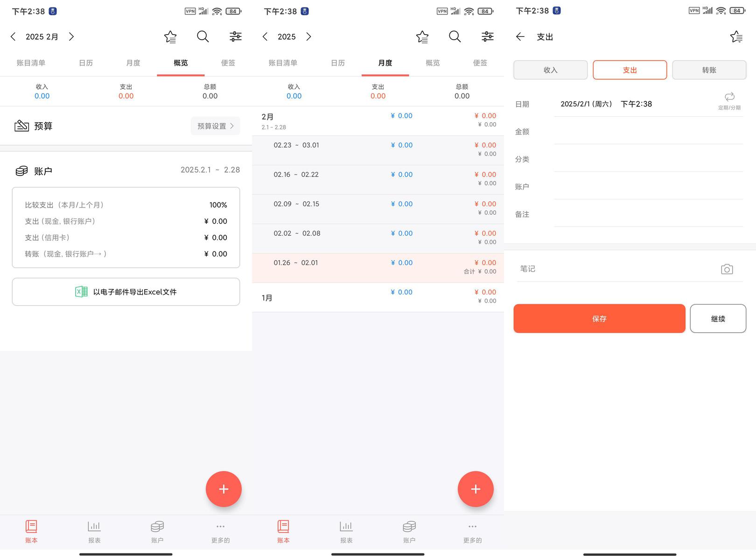
Task: Select the 支出 transaction type button
Action: (x=630, y=70)
